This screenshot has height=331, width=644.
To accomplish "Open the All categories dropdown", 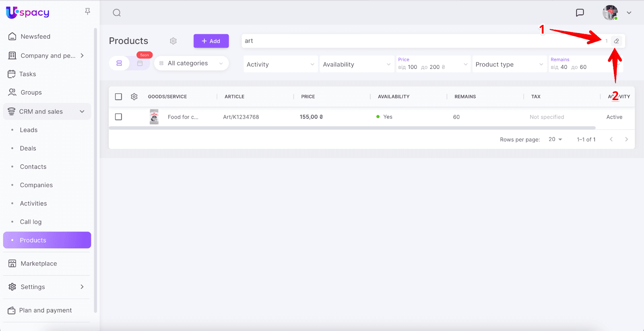I will pyautogui.click(x=192, y=63).
